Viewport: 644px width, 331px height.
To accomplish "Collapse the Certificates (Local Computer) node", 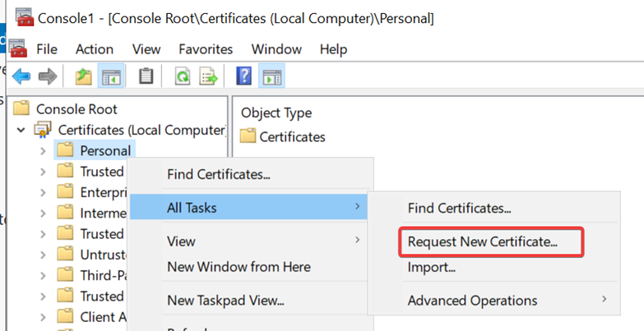I will [21, 130].
